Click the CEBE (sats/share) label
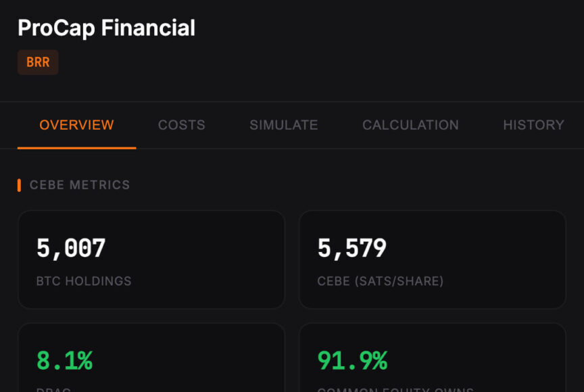 (380, 281)
